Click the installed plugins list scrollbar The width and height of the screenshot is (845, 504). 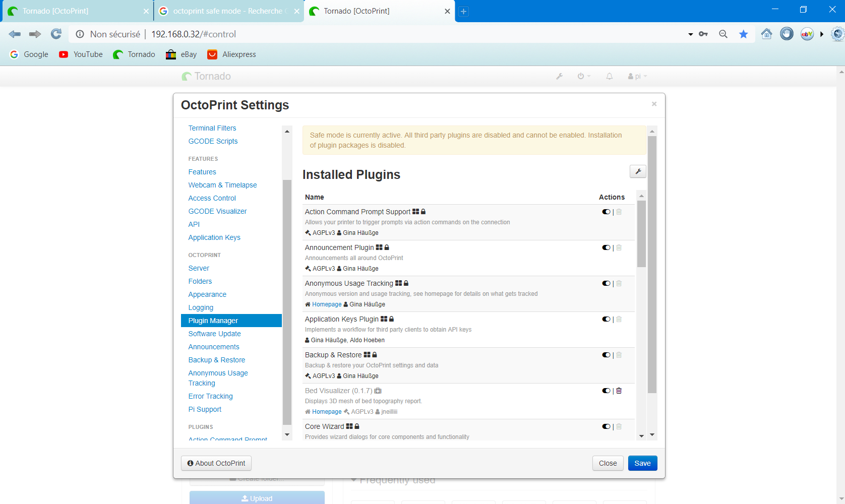pos(641,234)
